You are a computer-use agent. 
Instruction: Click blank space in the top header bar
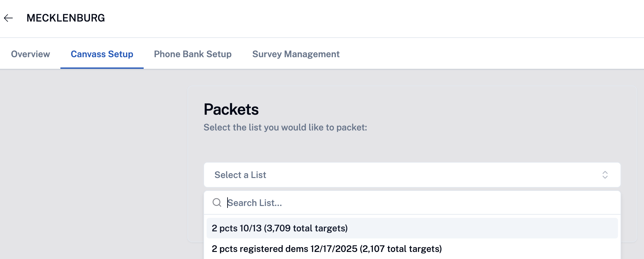pyautogui.click(x=353, y=18)
